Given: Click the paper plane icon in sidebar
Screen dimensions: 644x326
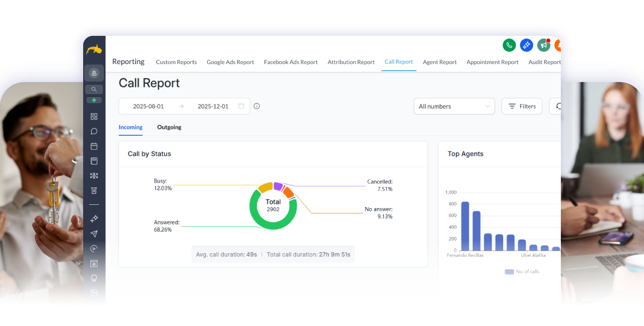Looking at the screenshot, I should coord(94,234).
